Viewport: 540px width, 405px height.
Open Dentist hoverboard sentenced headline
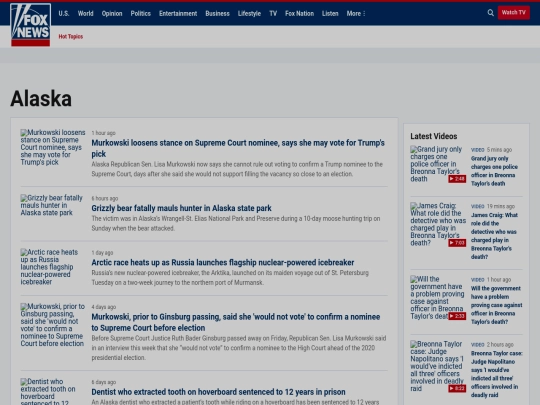click(x=218, y=392)
